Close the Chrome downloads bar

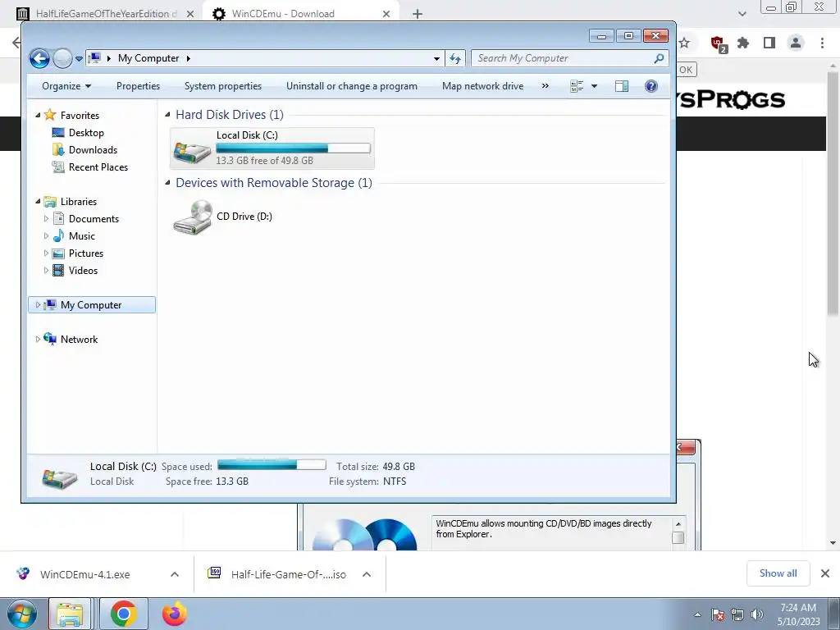pos(825,573)
